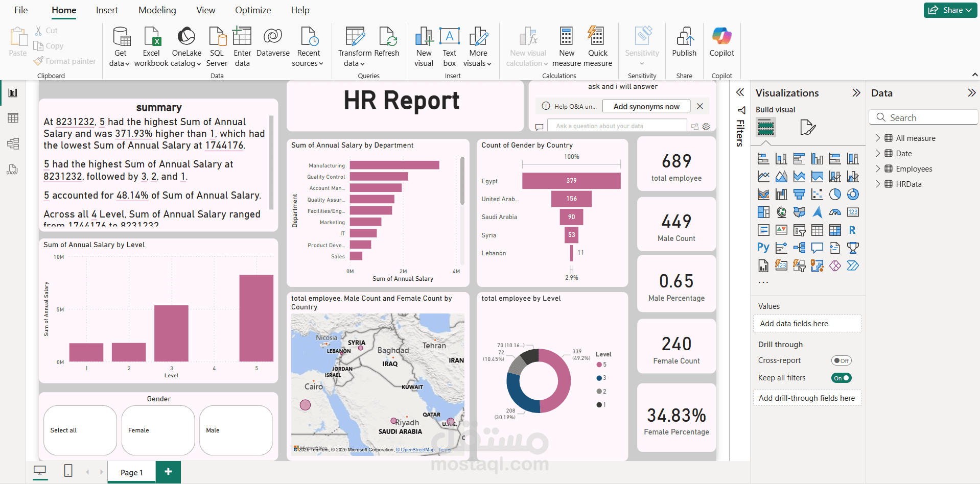Open the OpenStreetMap attribution link
This screenshot has height=484, width=980.
(415, 450)
